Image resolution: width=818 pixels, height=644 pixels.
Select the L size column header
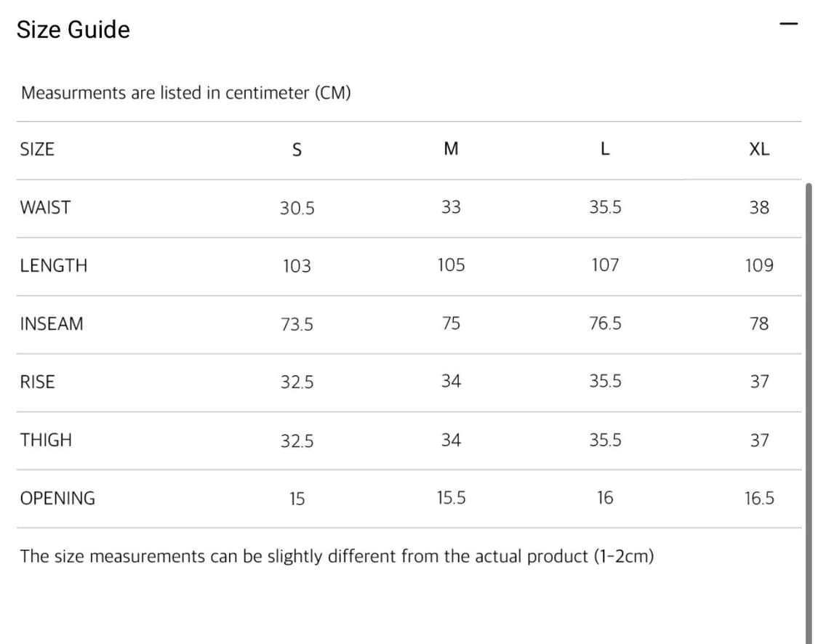click(605, 149)
